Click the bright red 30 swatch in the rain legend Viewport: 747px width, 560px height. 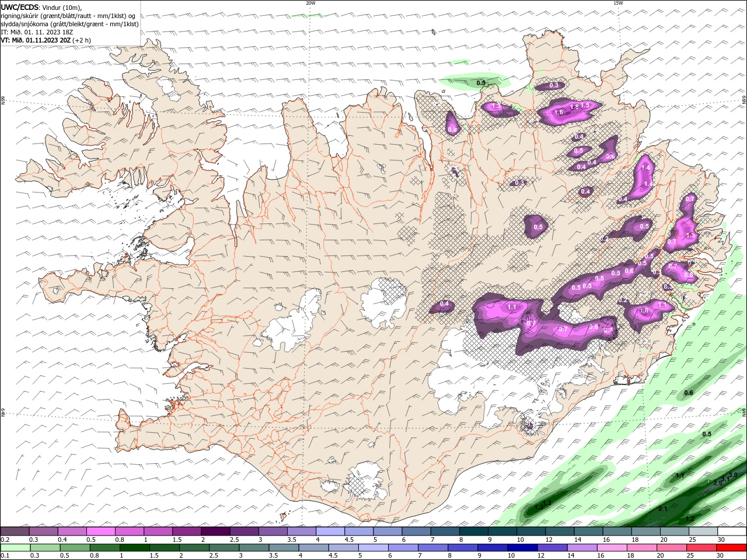[x=732, y=548]
